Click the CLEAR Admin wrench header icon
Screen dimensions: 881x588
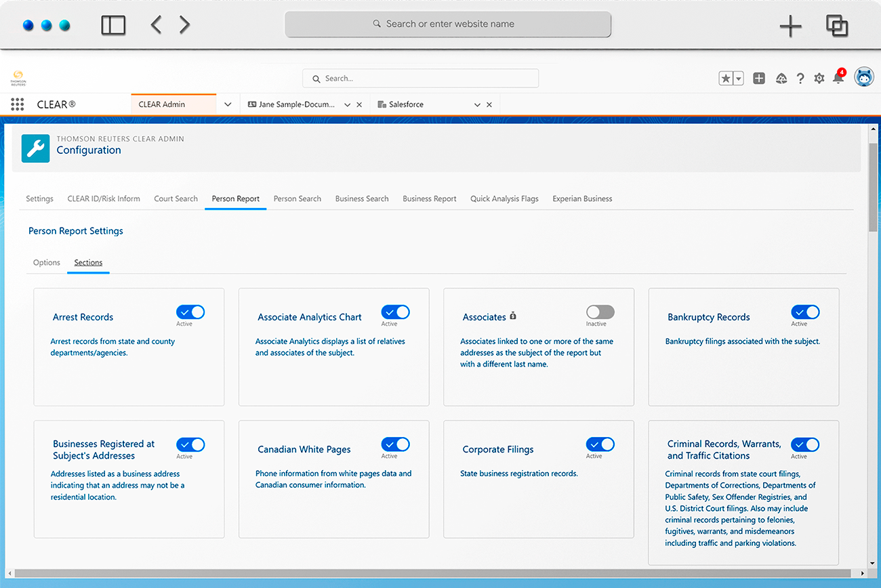pos(36,148)
